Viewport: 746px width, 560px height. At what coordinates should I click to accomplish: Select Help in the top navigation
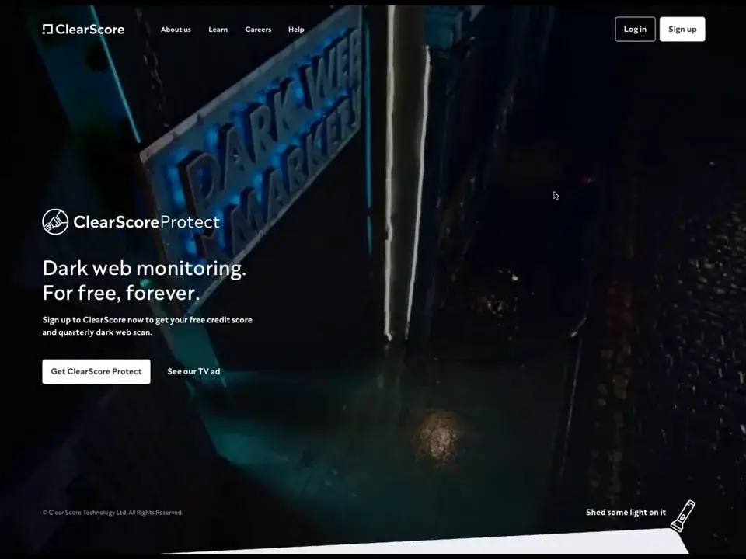click(x=296, y=30)
